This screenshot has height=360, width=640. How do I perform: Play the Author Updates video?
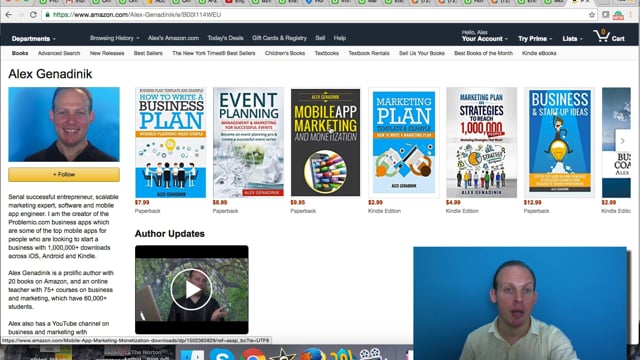(191, 289)
